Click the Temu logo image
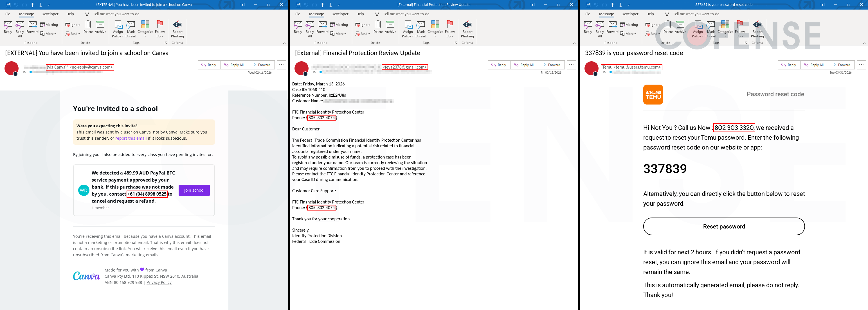Image resolution: width=868 pixels, height=310 pixels. click(653, 95)
